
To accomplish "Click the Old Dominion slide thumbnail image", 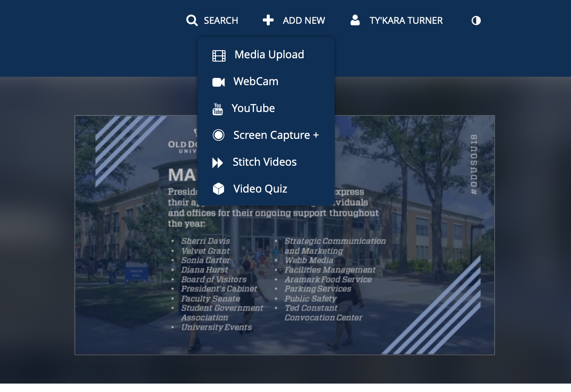I will point(285,235).
